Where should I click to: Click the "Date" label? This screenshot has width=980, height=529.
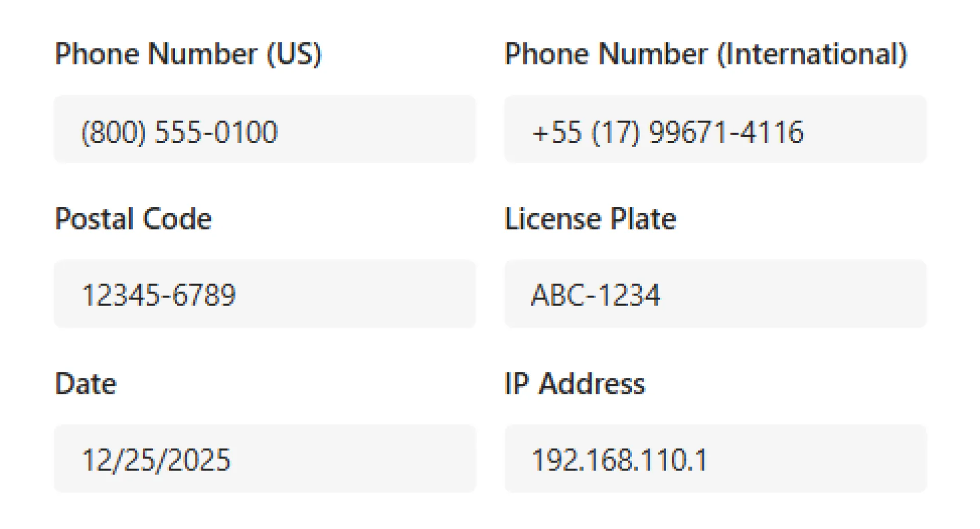click(85, 384)
